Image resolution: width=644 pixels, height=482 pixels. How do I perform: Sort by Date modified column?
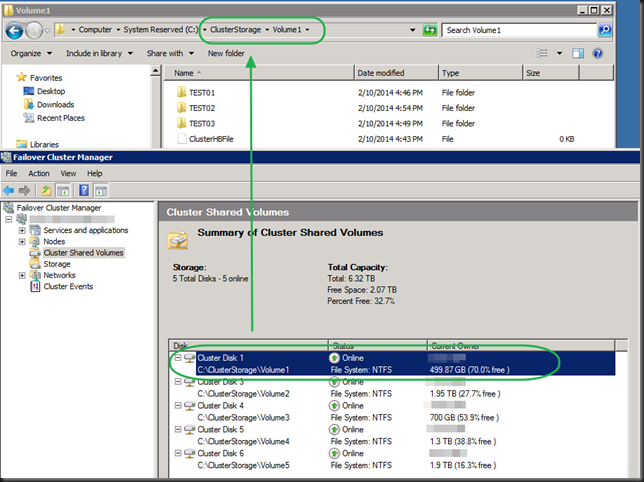(396, 73)
